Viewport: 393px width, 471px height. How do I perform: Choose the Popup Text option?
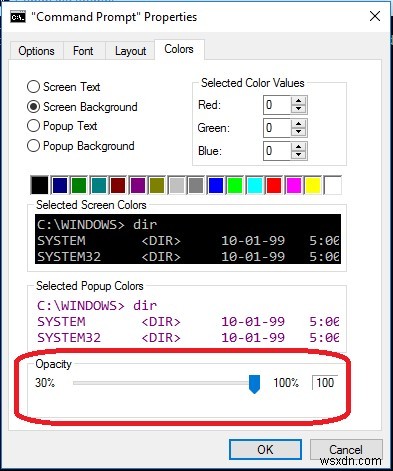click(x=62, y=126)
